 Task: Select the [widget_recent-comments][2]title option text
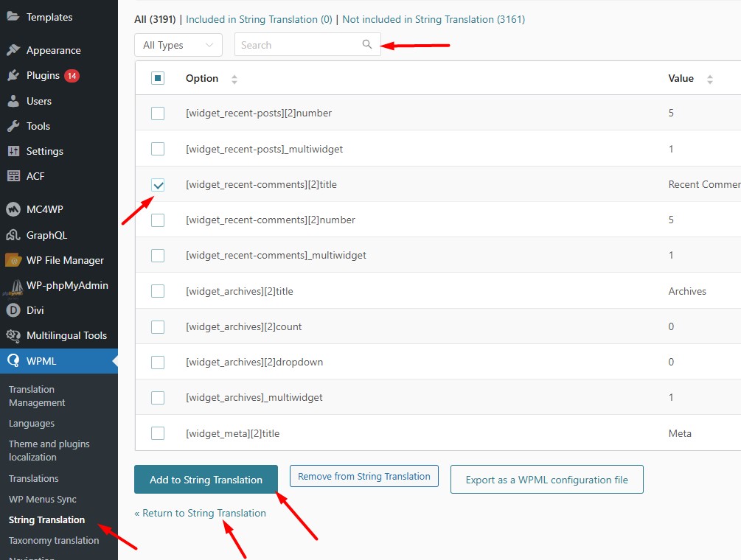tap(261, 185)
